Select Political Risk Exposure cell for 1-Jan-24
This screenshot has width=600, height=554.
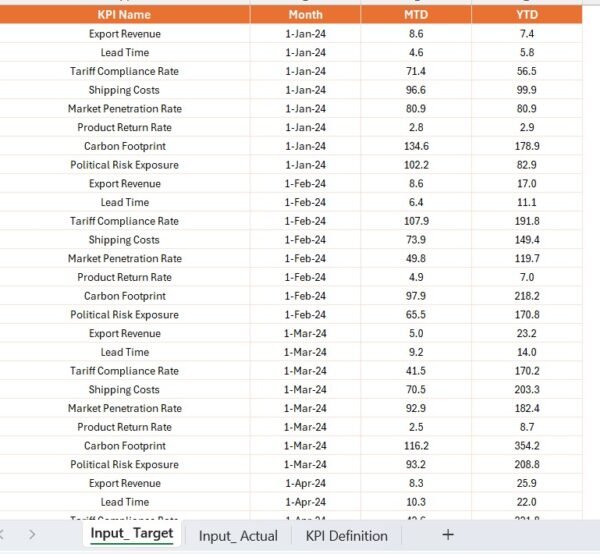coord(125,165)
